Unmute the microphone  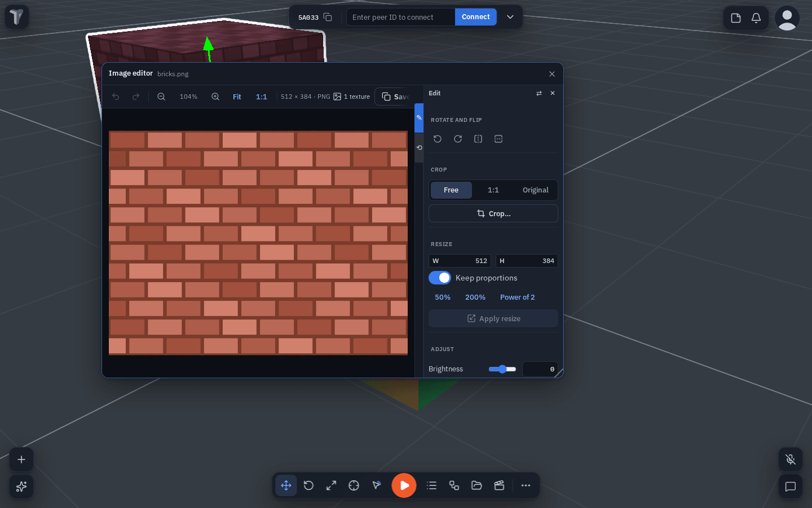pyautogui.click(x=791, y=459)
